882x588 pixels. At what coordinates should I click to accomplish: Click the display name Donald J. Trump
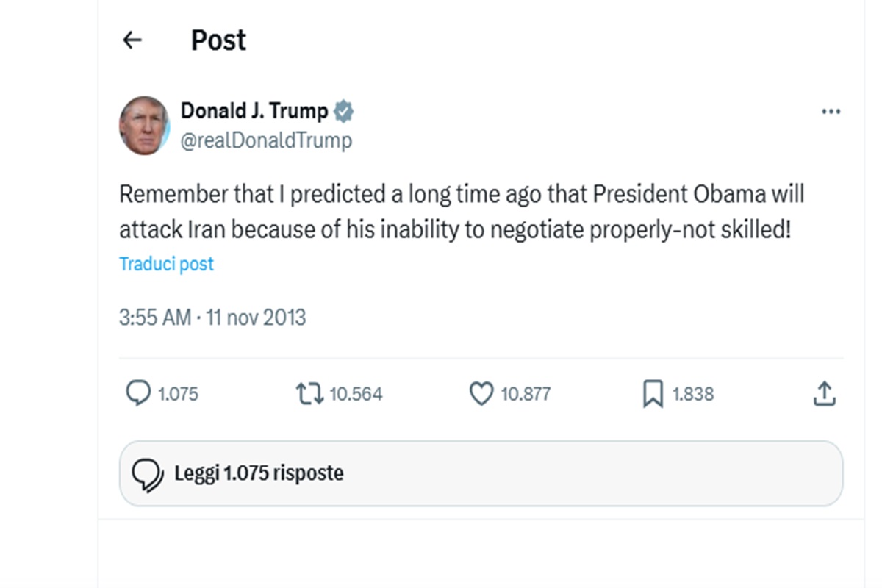(254, 111)
